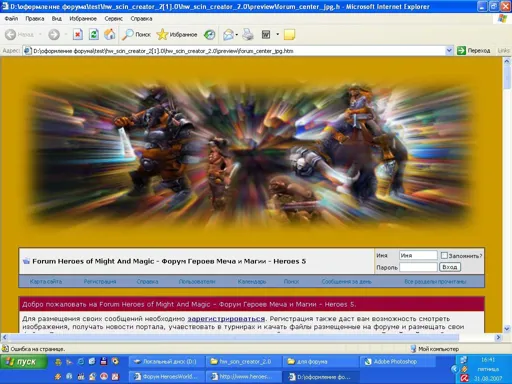Click the Вход login button
Viewport: 512px width, 384px height.
tap(450, 267)
